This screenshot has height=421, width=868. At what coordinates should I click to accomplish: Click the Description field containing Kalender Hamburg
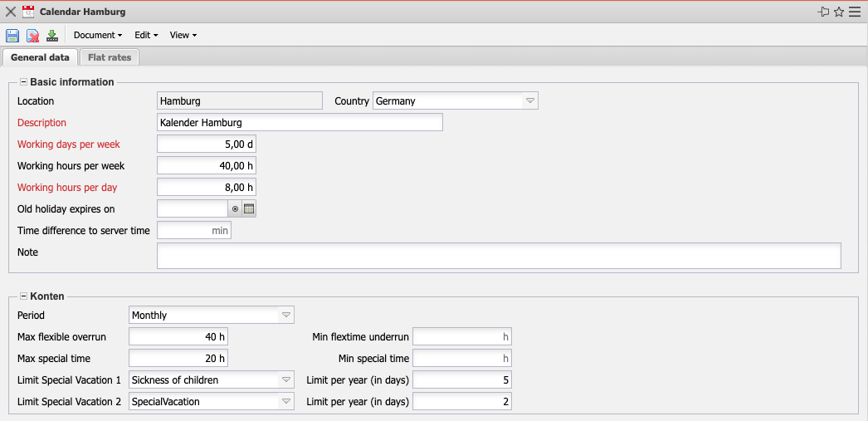click(x=300, y=123)
